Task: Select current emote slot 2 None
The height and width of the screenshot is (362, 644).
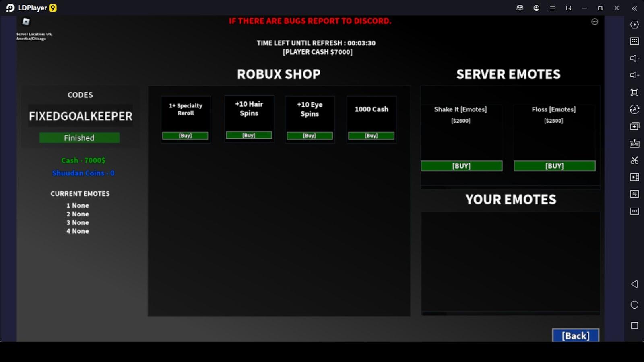Action: [x=78, y=214]
